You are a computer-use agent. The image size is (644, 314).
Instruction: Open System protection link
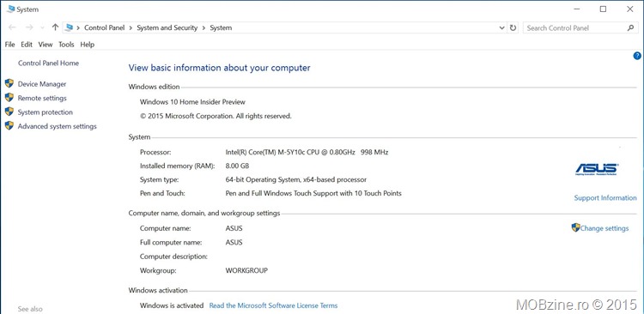coord(46,112)
